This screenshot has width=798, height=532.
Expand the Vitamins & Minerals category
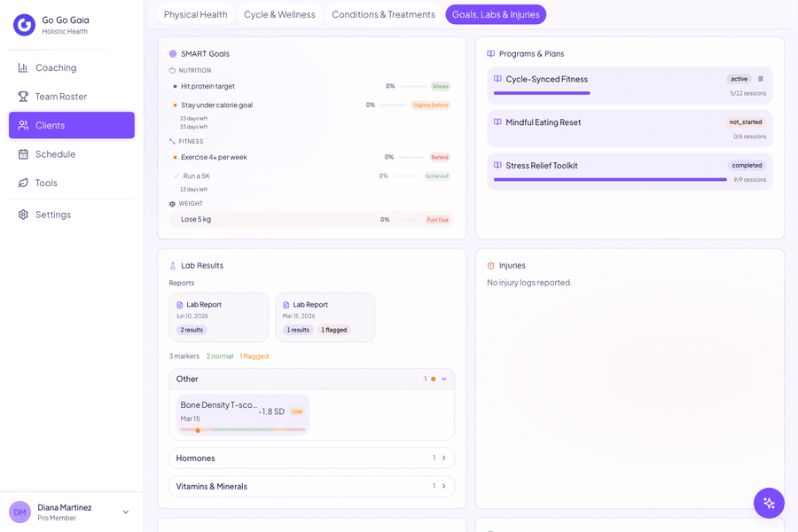coord(311,486)
